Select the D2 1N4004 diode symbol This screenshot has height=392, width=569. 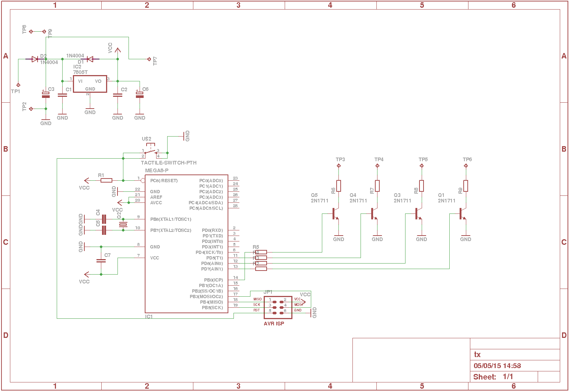pos(35,59)
